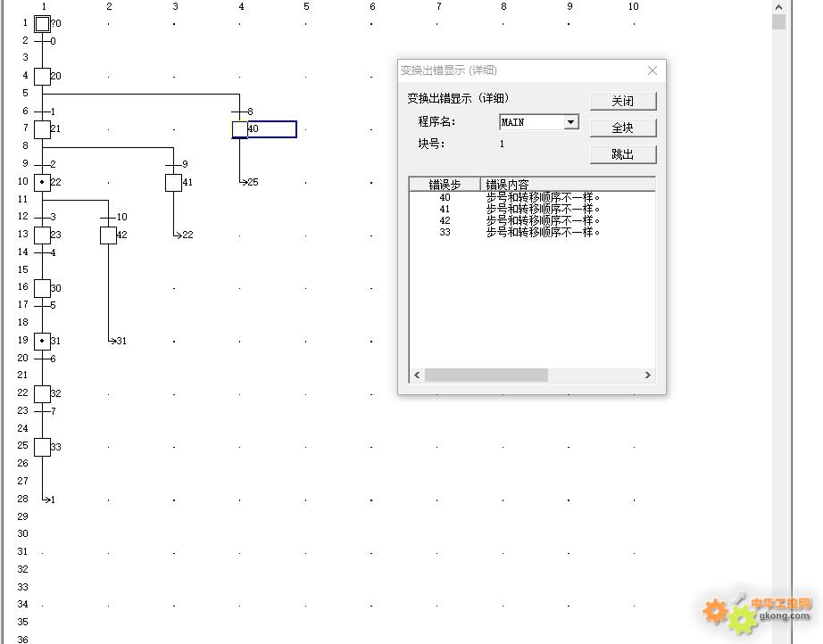Select error row for step 40

point(532,198)
